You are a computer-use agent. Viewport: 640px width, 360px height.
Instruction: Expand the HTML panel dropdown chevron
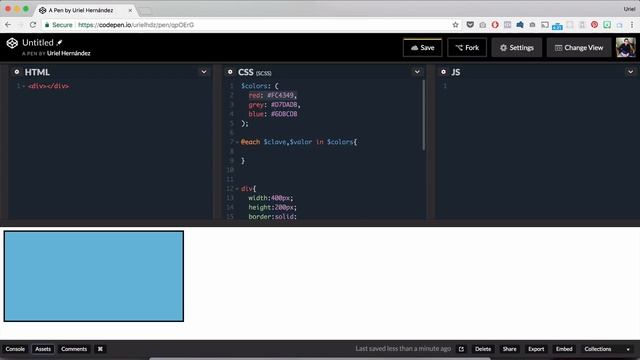coord(204,72)
